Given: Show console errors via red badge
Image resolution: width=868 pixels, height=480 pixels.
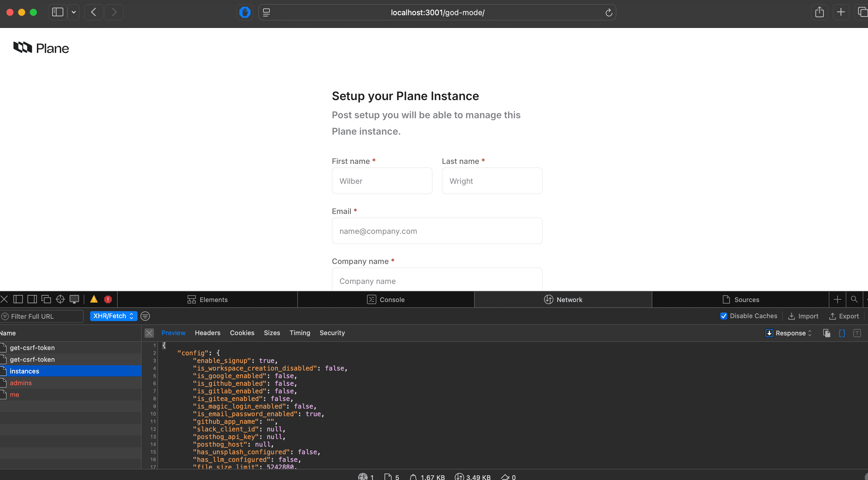Looking at the screenshot, I should pos(108,299).
